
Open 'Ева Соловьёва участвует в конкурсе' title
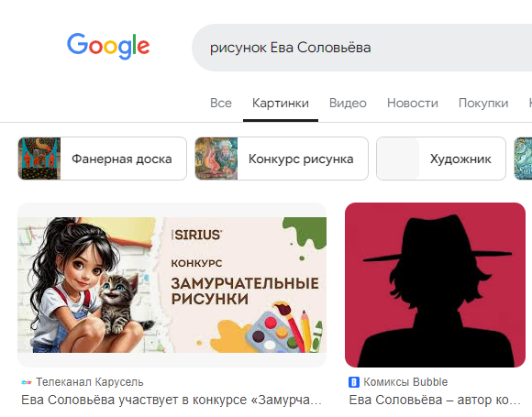[x=172, y=401]
